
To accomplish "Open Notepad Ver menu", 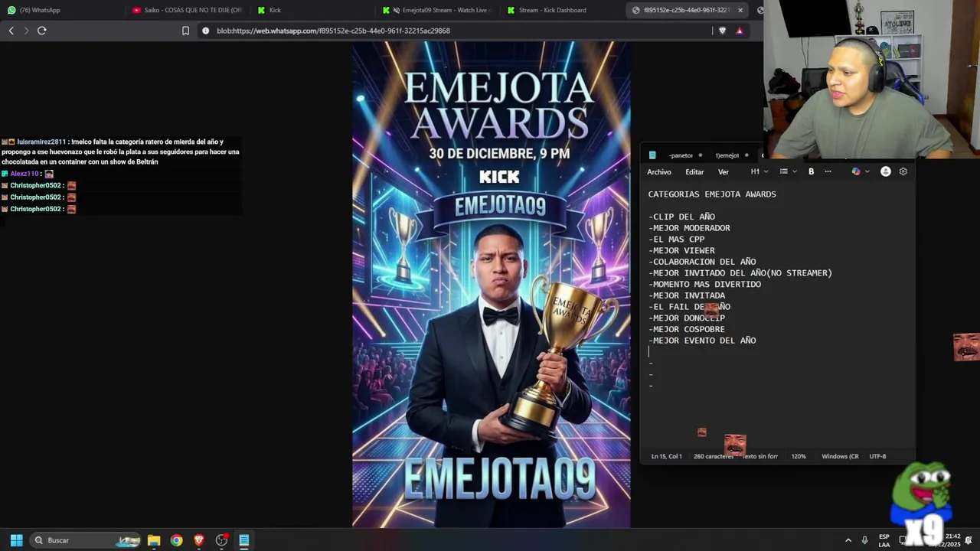I will click(724, 171).
